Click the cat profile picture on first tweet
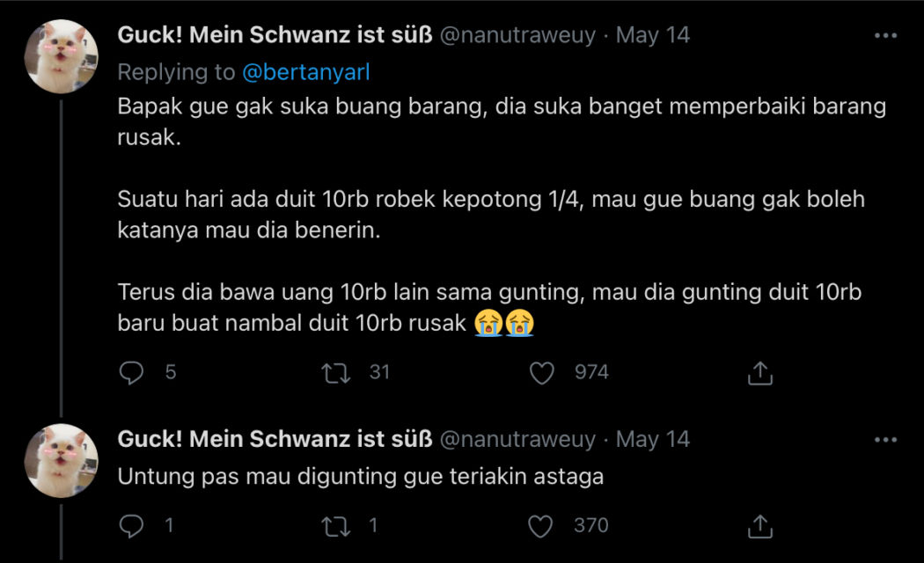Screen dimensions: 924x563 pos(61,56)
